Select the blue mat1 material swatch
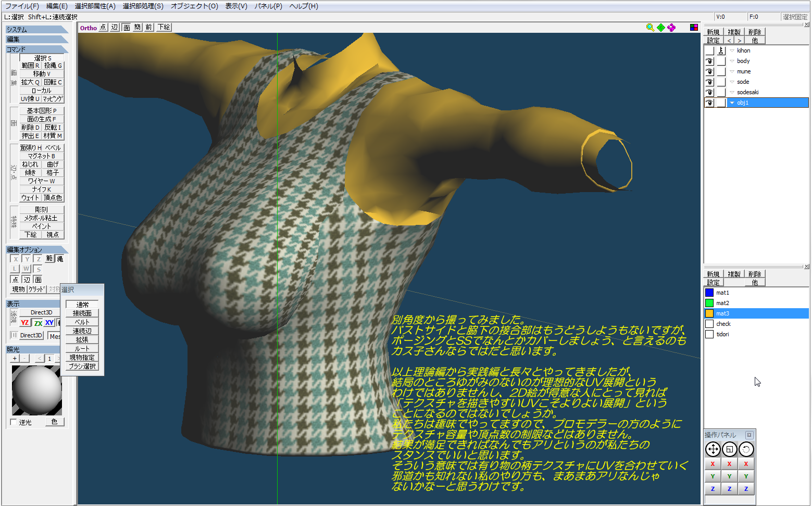 (709, 293)
